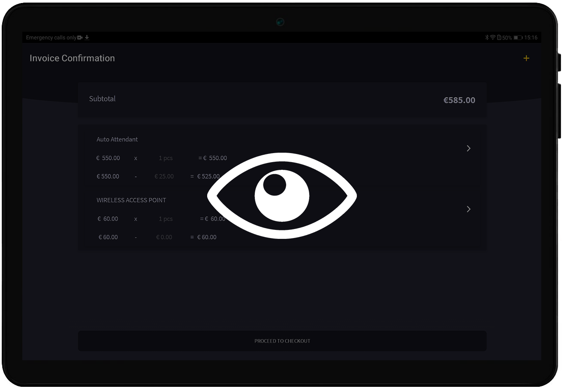Tap the Bluetooth status bar icon

click(x=487, y=38)
